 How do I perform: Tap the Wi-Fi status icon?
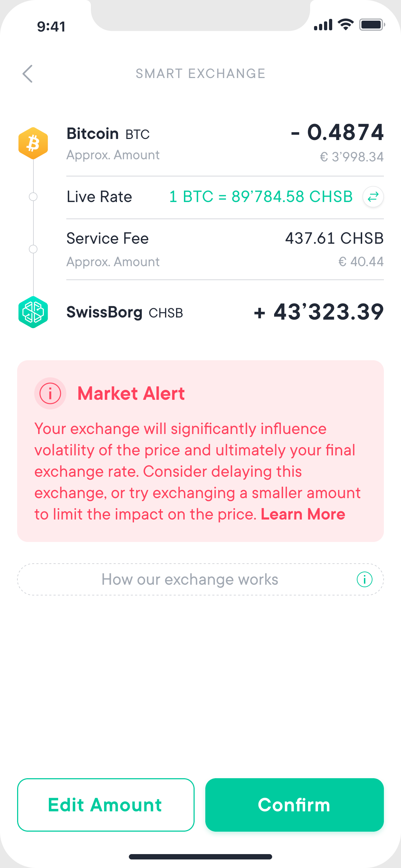pyautogui.click(x=346, y=25)
